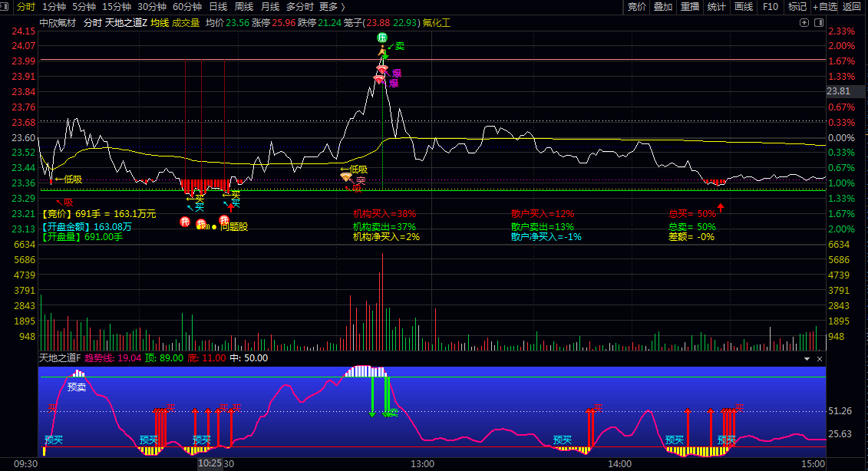
Task: Click the 中: 50.00 indicator value
Action: (x=249, y=358)
